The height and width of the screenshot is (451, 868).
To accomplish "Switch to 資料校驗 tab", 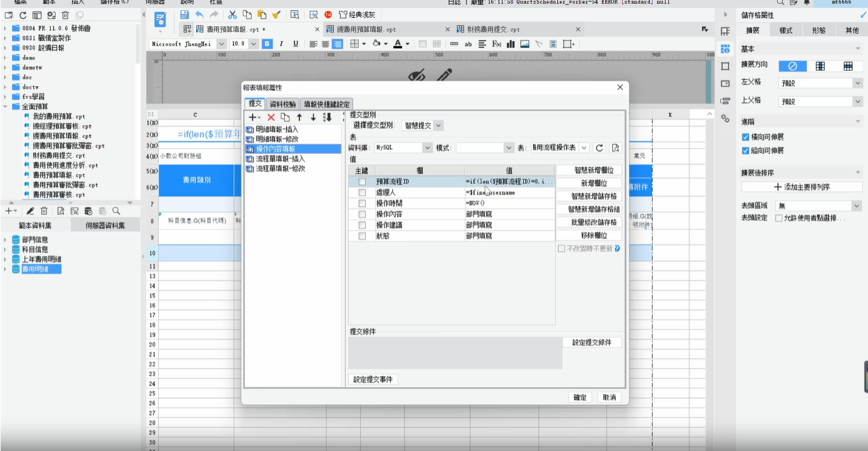I will pos(282,104).
